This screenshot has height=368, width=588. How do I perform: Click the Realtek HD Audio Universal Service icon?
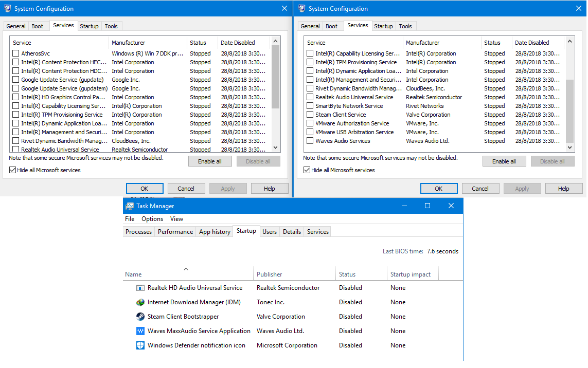click(140, 288)
